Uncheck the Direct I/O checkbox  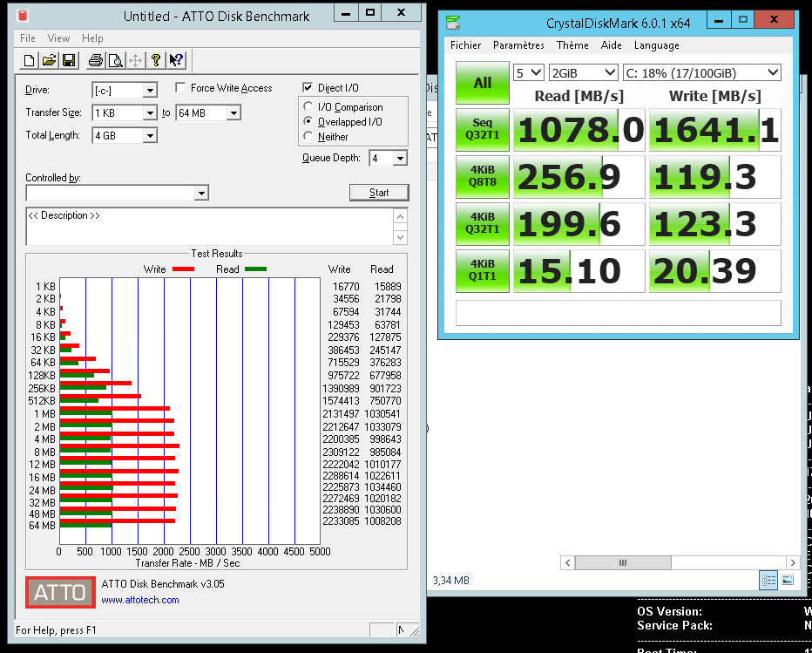(308, 88)
